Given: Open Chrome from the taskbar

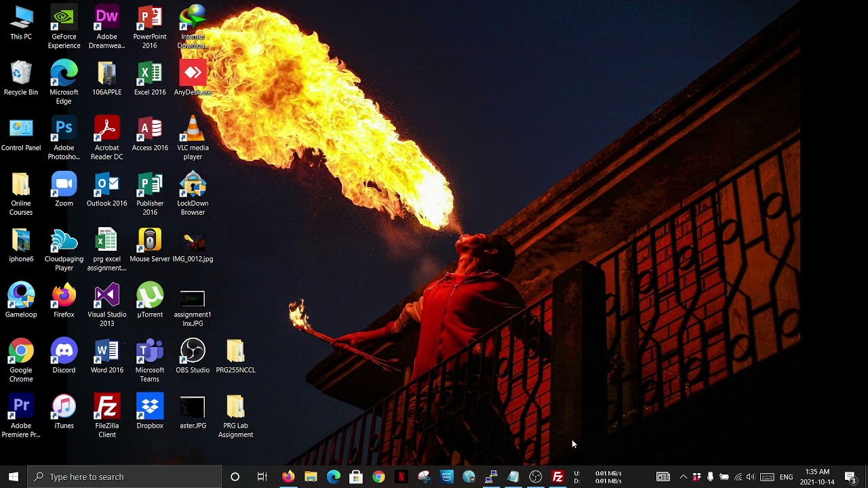Looking at the screenshot, I should pos(378,476).
